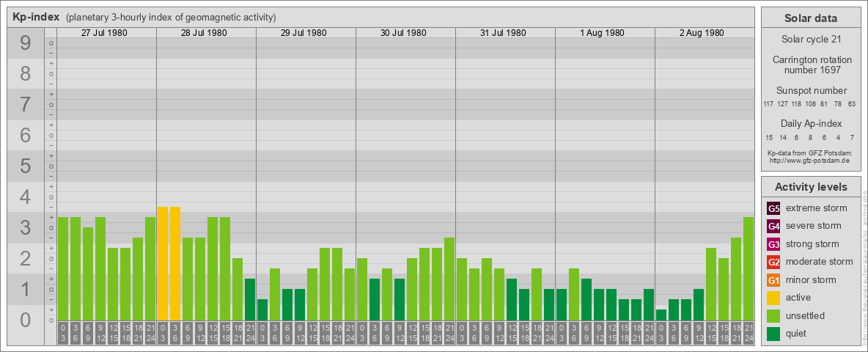Click the G2 moderate storm badge
Screen dimensions: 868x352
click(x=773, y=262)
